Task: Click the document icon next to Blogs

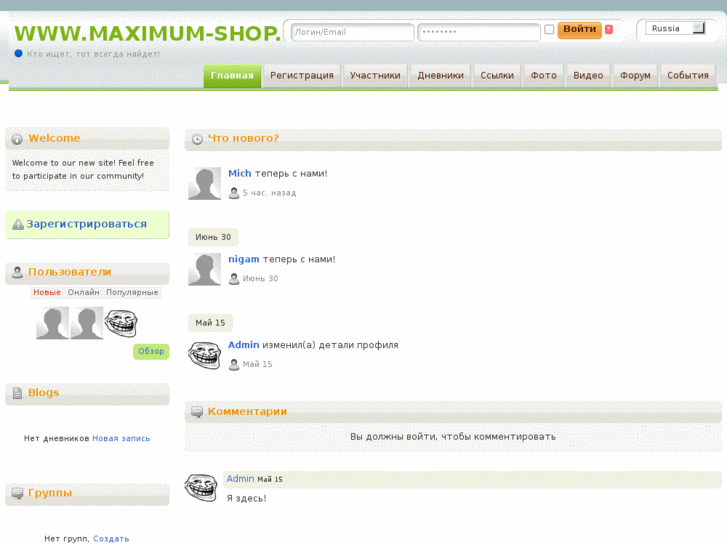Action: coord(18,393)
